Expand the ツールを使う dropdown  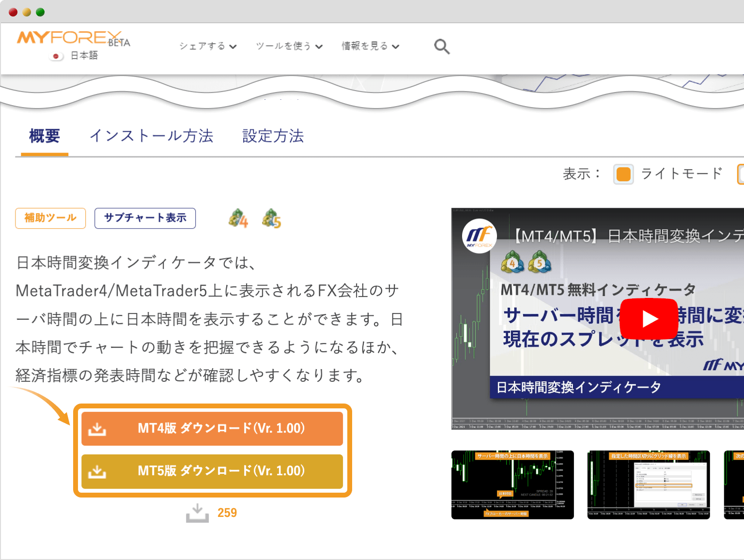[289, 46]
